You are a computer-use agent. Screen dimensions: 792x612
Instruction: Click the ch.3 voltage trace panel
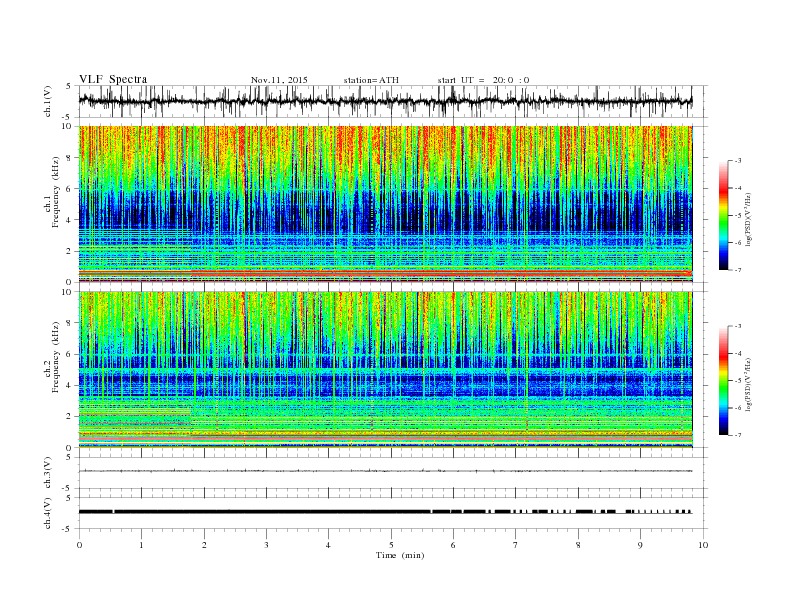click(x=393, y=473)
